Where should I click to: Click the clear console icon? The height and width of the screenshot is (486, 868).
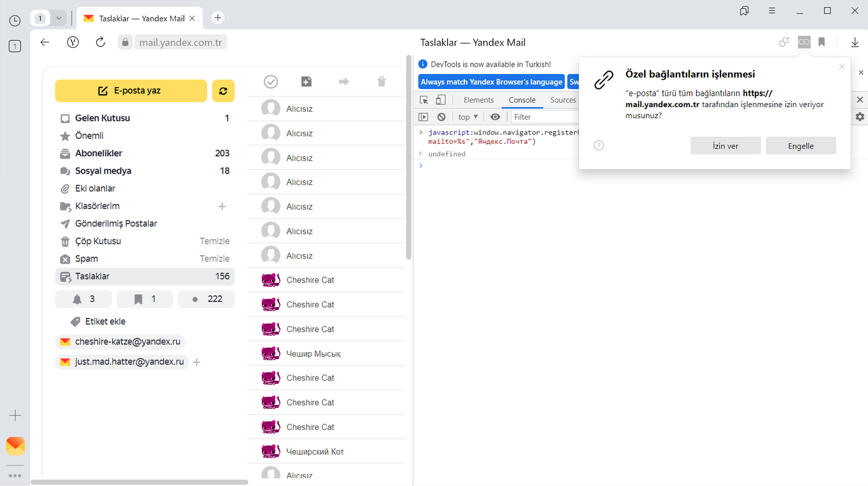pyautogui.click(x=441, y=117)
